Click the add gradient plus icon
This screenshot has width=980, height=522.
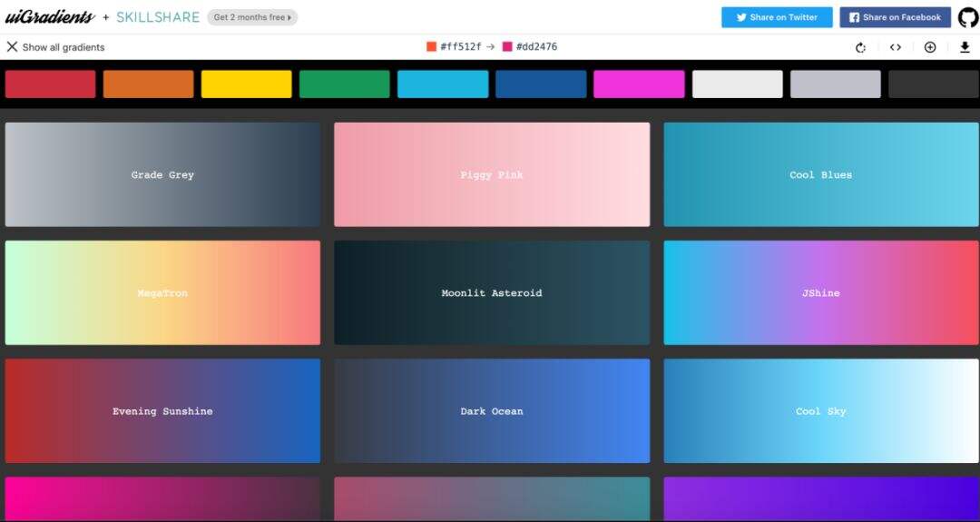pos(930,47)
